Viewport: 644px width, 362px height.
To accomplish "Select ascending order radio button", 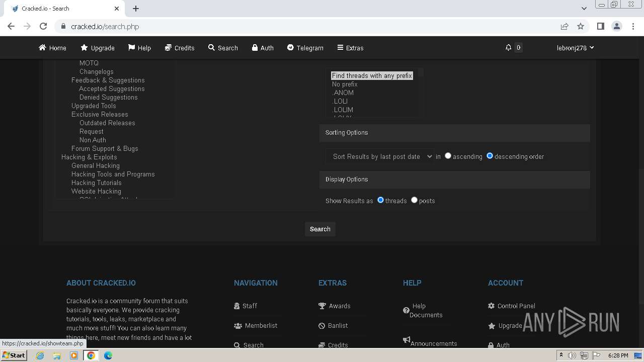I will click(448, 156).
